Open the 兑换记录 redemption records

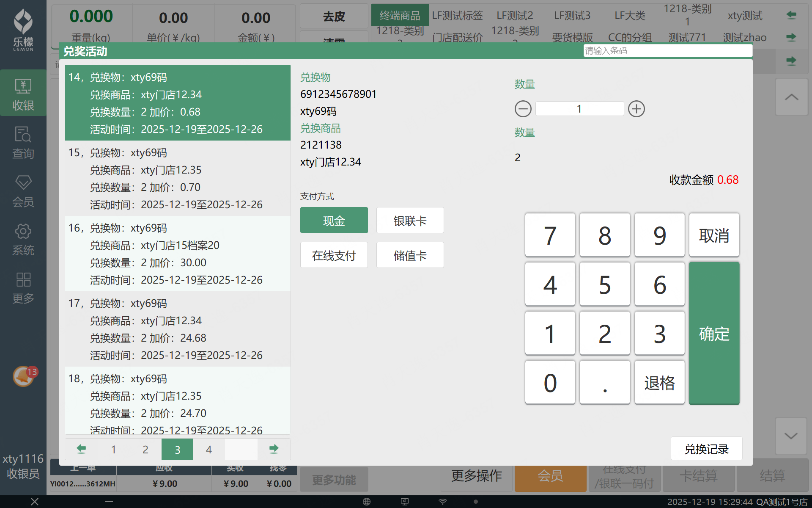(x=706, y=449)
